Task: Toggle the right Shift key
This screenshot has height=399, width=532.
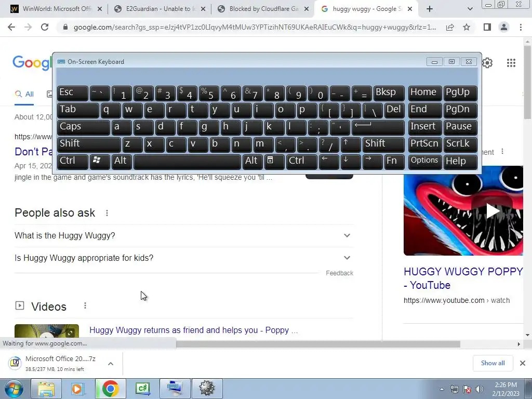Action: [383, 144]
